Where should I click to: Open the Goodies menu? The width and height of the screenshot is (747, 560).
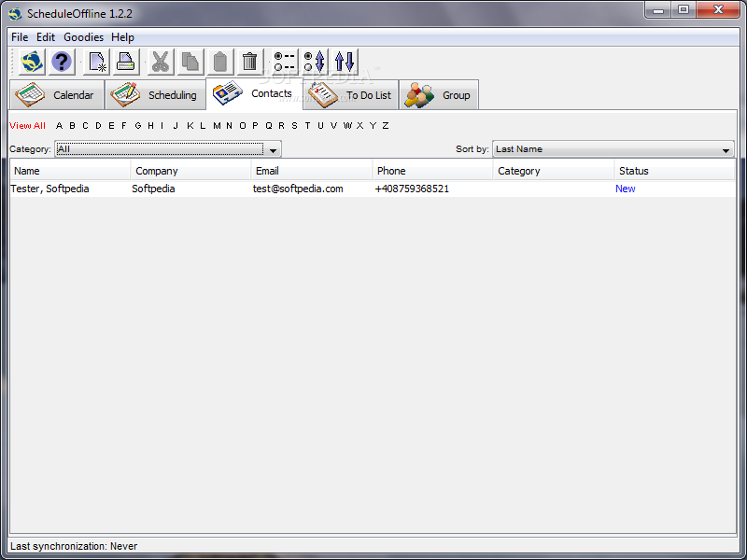(83, 37)
